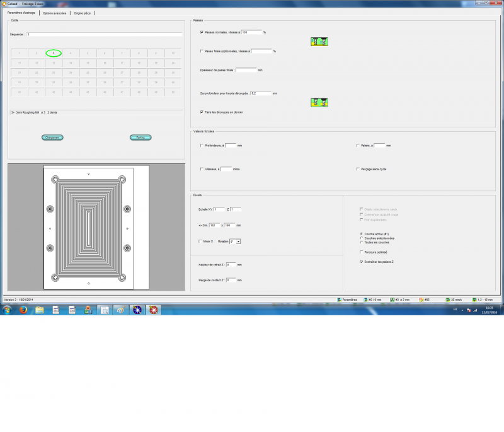Screen dimensions: 504x432
Task: Select the 'Toutes les couches' radio button
Action: (x=361, y=242)
